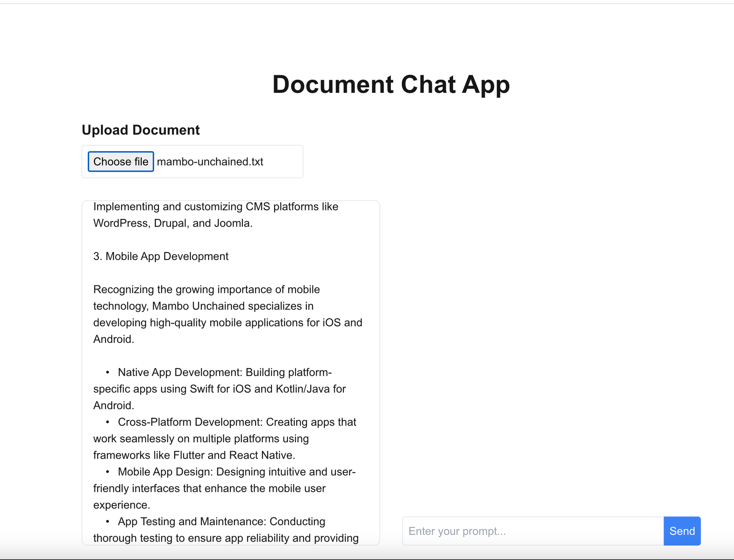Click the Document Chat App title
Viewport: 734px width, 560px height.
[x=391, y=85]
